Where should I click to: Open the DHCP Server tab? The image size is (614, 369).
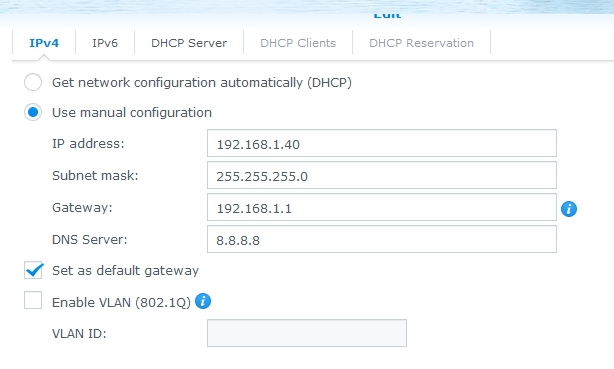[x=189, y=43]
